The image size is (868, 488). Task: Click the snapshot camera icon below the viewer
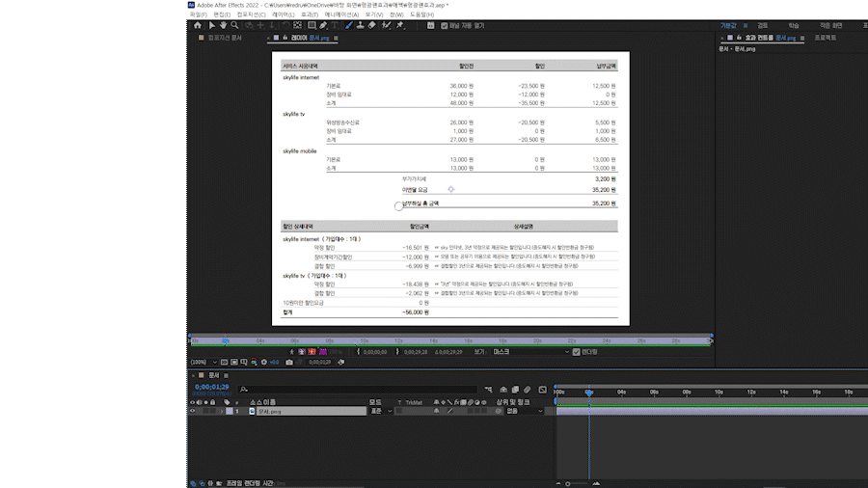(x=289, y=362)
